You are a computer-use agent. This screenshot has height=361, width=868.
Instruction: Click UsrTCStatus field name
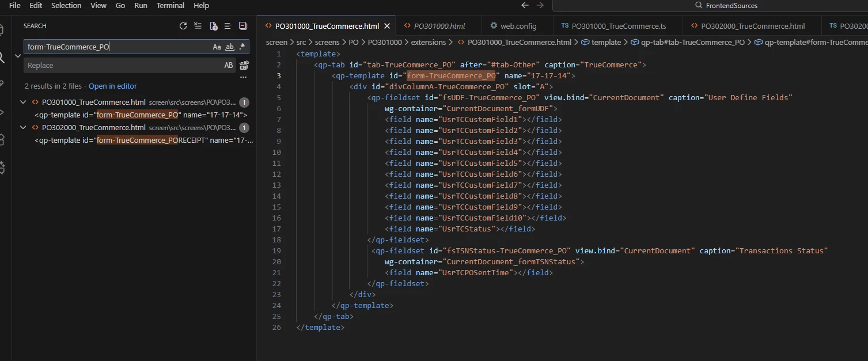[x=467, y=229]
